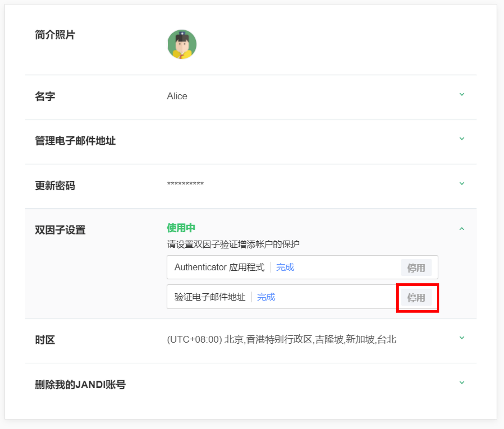
Task: Expand the 管理电子邮件地址 section chevron
Action: click(462, 139)
